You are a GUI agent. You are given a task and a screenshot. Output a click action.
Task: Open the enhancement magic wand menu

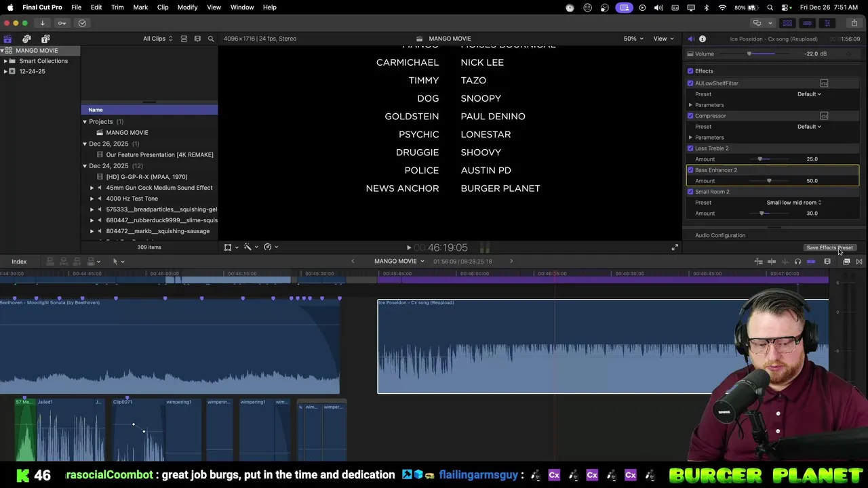[x=250, y=247]
